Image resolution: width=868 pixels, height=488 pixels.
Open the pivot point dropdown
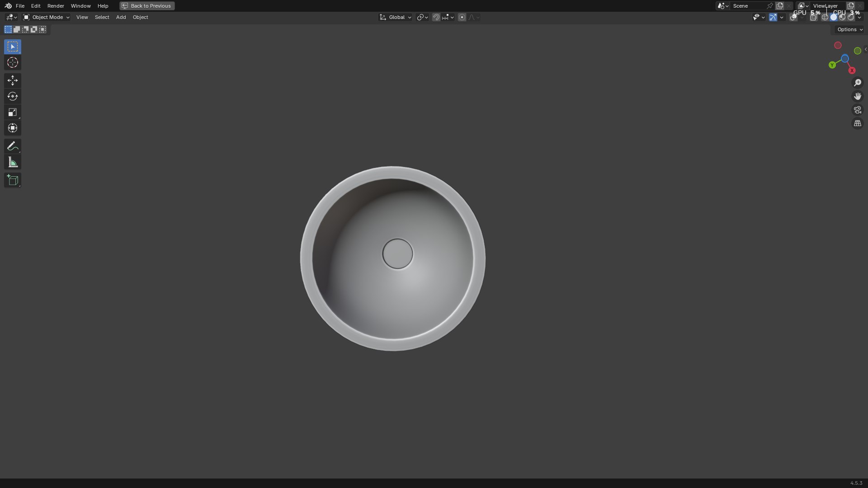pos(422,17)
